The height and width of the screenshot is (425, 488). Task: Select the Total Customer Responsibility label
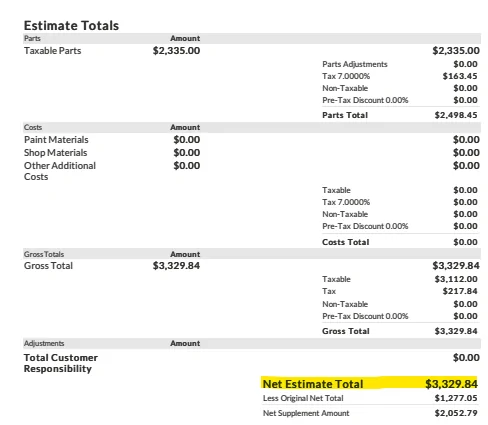coord(61,363)
